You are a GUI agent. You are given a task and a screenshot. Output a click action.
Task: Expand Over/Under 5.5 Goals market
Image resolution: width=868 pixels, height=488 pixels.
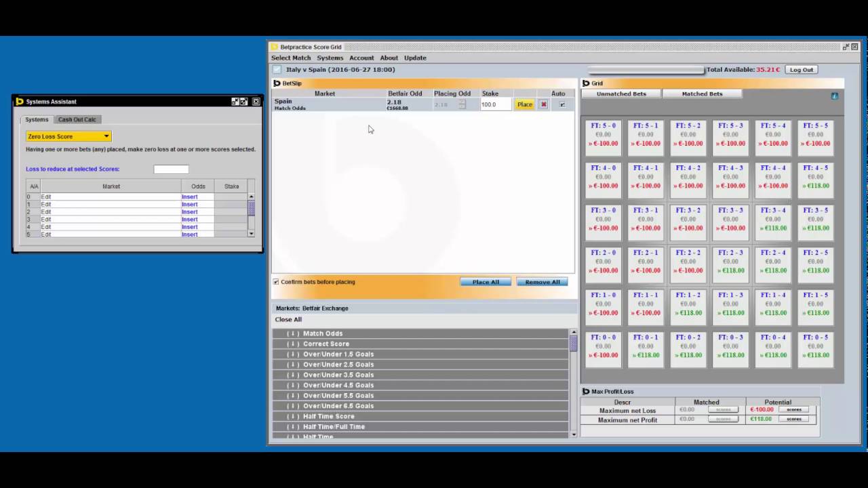[420, 395]
